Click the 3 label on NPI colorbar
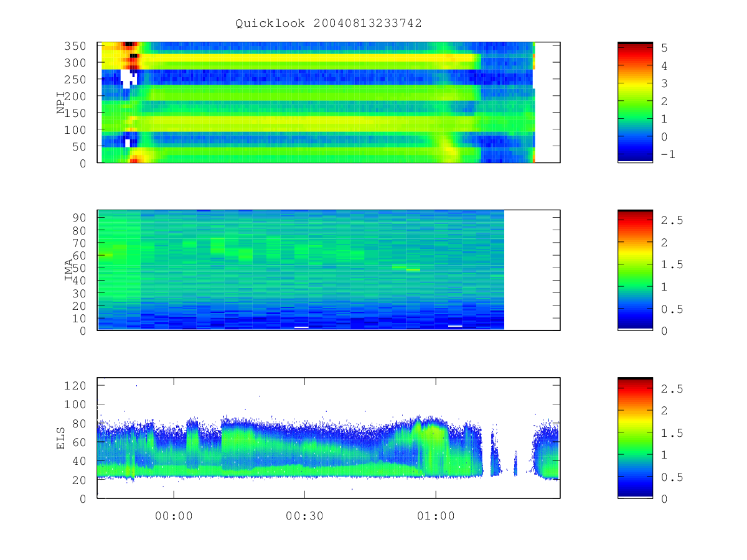 click(x=664, y=83)
